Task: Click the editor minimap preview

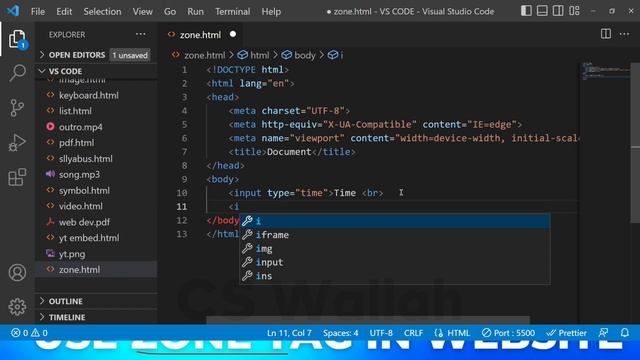Action: (606, 71)
